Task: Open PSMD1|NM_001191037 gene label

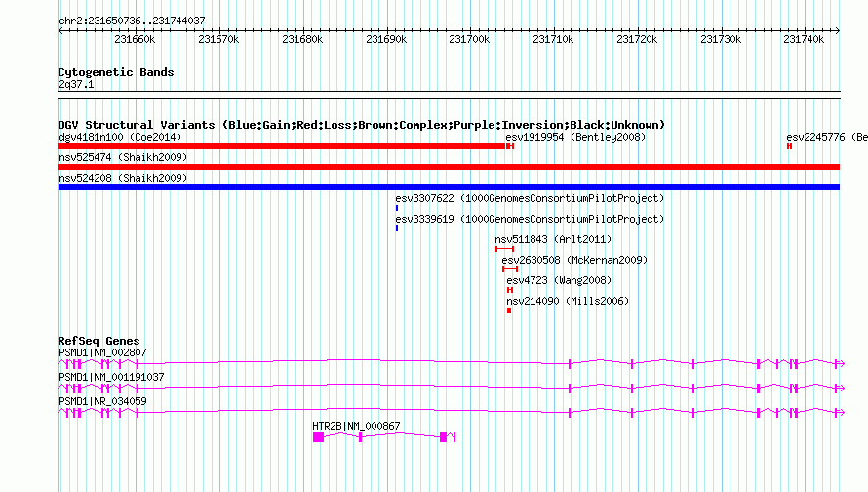Action: click(x=111, y=378)
